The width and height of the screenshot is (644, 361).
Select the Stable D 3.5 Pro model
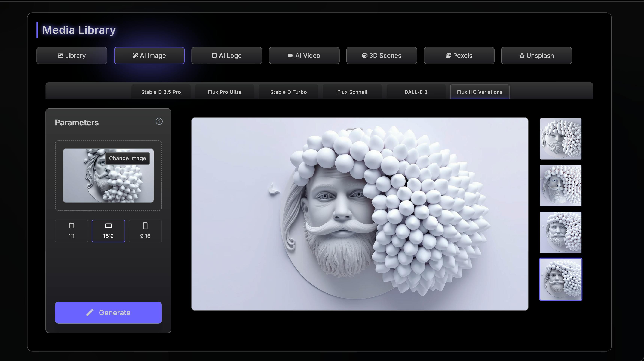pos(161,92)
